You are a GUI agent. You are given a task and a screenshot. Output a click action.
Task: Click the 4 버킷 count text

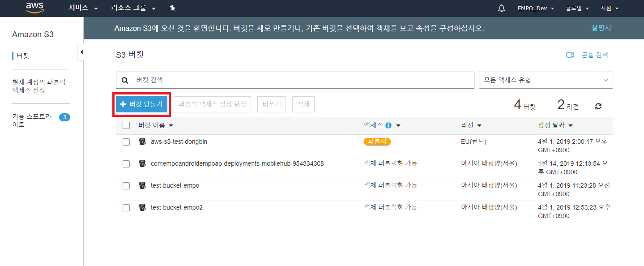[525, 106]
